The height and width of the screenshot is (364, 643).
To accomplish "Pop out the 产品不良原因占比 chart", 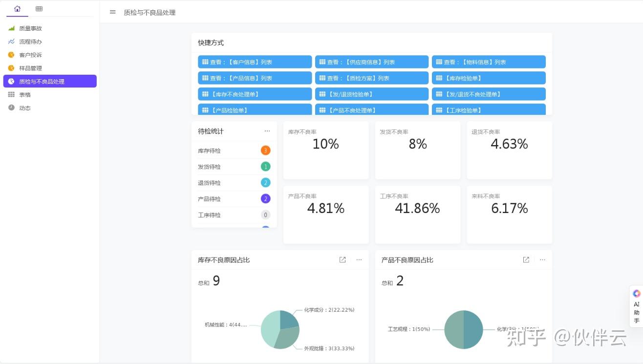I will (526, 259).
